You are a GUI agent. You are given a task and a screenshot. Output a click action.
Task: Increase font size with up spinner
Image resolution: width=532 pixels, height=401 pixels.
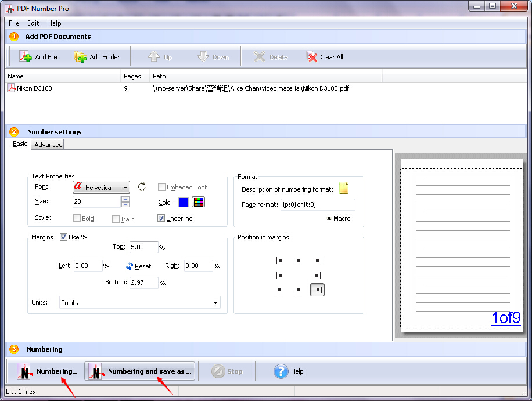[x=125, y=199]
